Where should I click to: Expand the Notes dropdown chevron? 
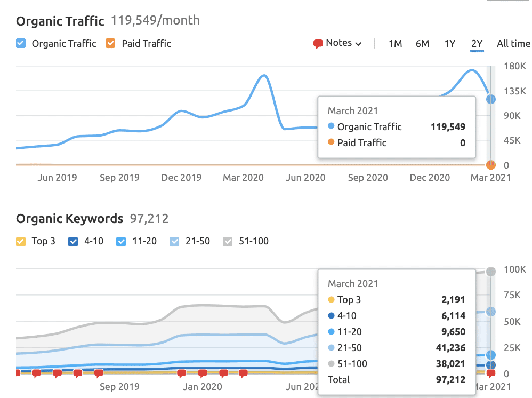click(x=358, y=44)
